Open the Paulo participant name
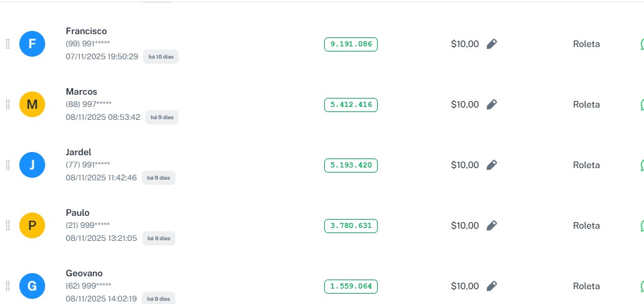644x304 pixels. tap(77, 213)
